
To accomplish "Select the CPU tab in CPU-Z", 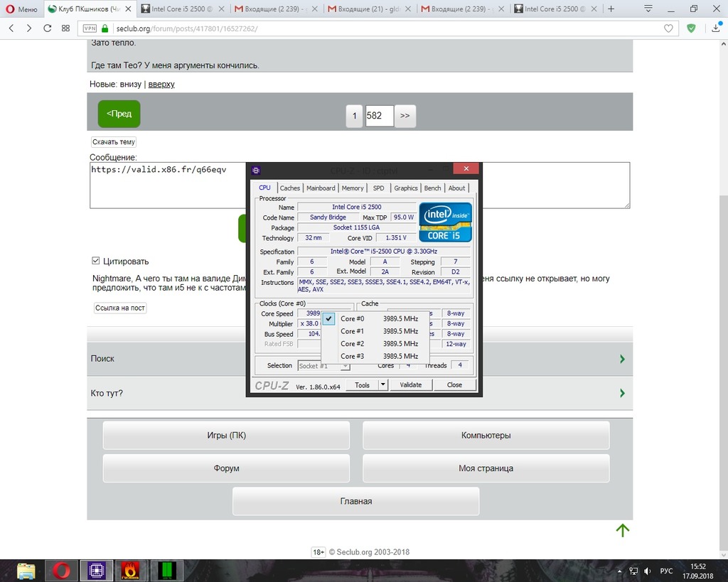I will point(264,188).
